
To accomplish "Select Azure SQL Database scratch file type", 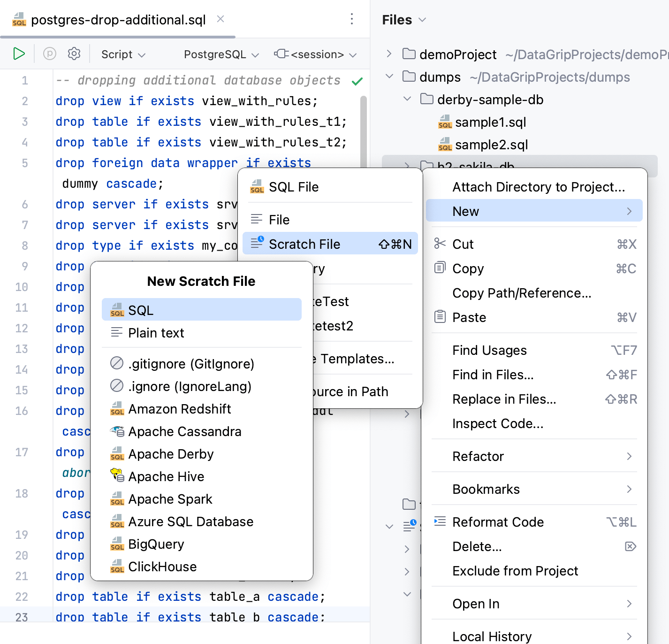I will [190, 521].
